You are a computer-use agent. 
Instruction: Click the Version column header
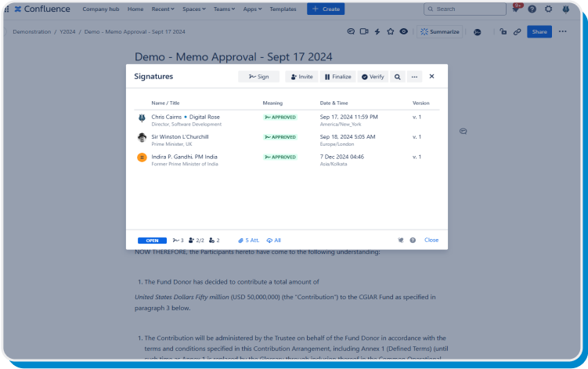pos(420,103)
